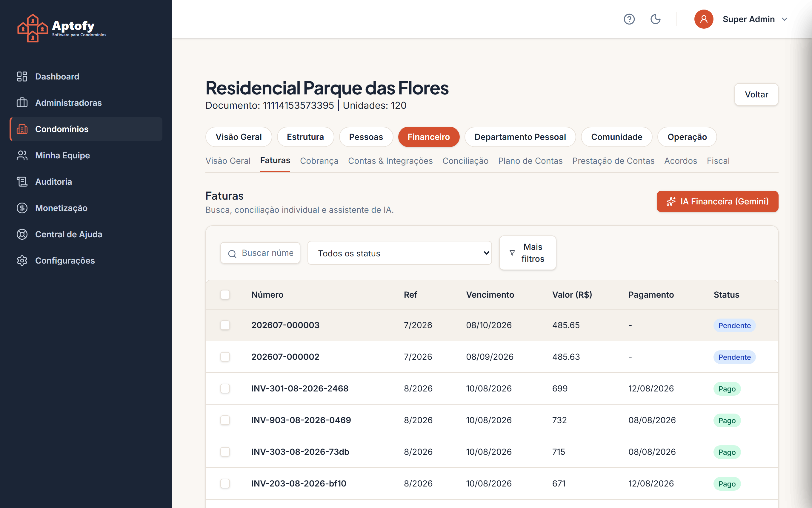The height and width of the screenshot is (508, 812).
Task: Open the Fiscal sub-tab
Action: [718, 161]
